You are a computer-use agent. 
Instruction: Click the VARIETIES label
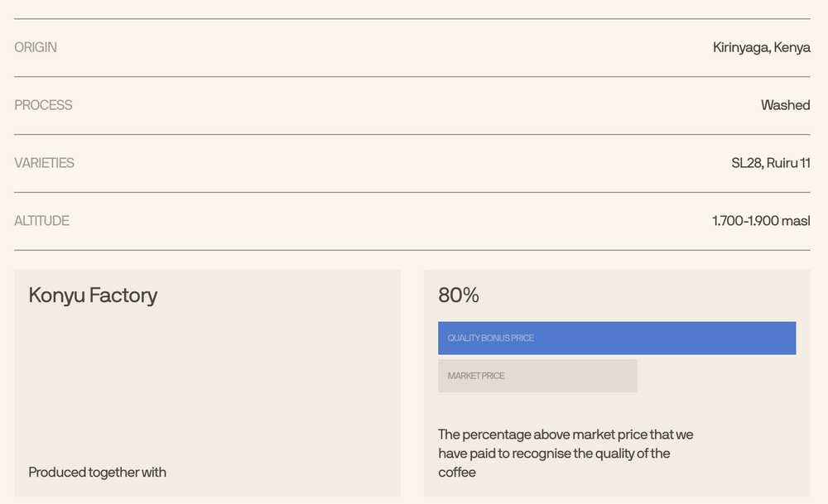[x=45, y=163]
